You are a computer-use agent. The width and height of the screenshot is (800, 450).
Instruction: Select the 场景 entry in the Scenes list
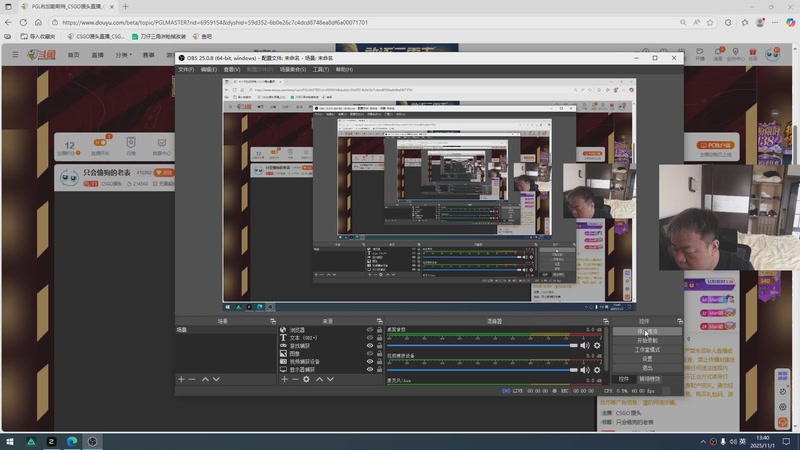click(x=226, y=330)
